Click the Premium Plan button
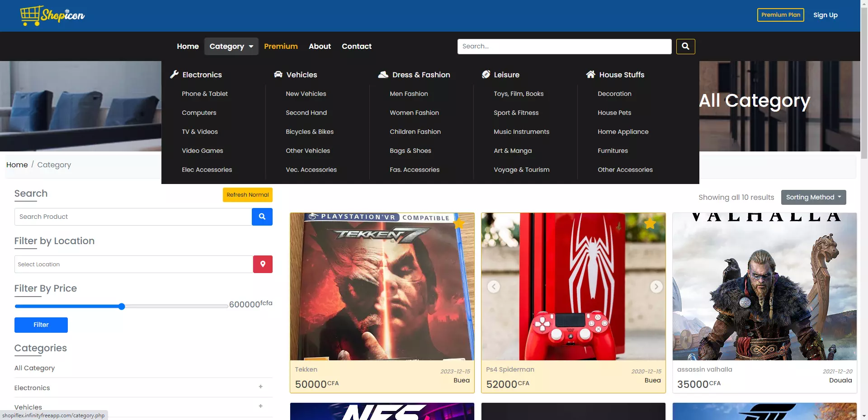Screen dimensions: 868x420 780,15
